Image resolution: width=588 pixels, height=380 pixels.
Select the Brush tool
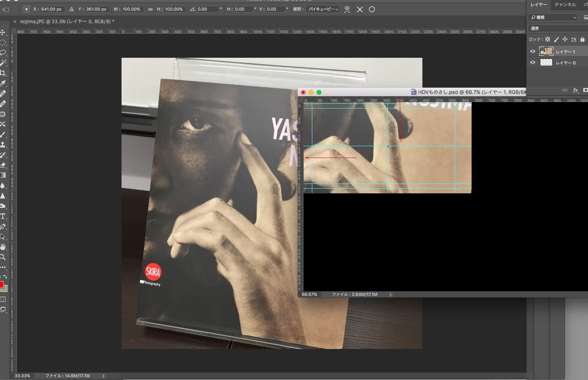point(3,134)
